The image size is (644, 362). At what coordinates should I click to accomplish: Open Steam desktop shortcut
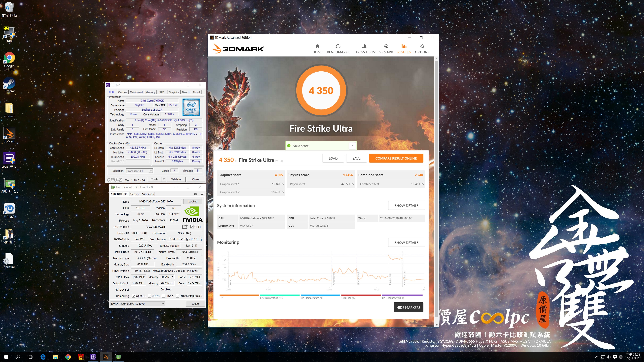[x=9, y=85]
